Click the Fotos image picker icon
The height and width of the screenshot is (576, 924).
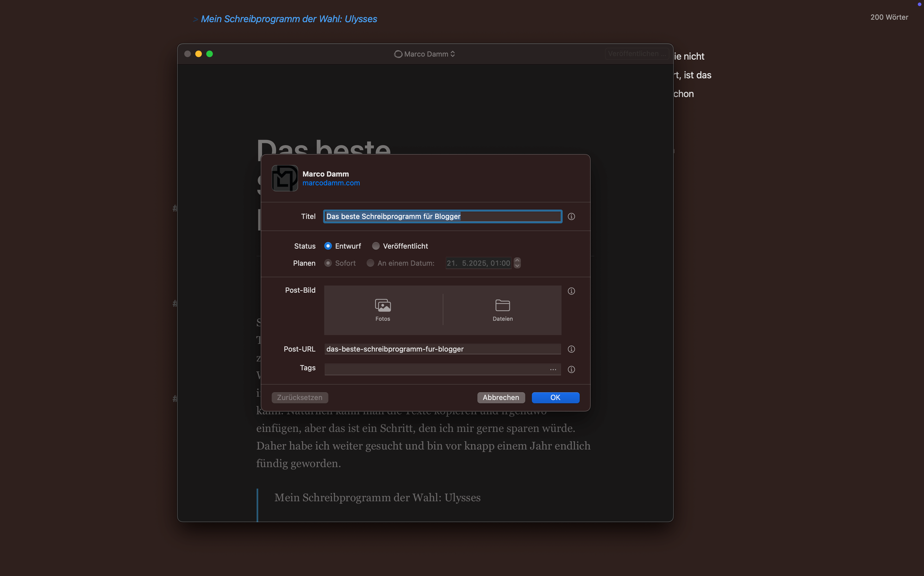(x=383, y=306)
